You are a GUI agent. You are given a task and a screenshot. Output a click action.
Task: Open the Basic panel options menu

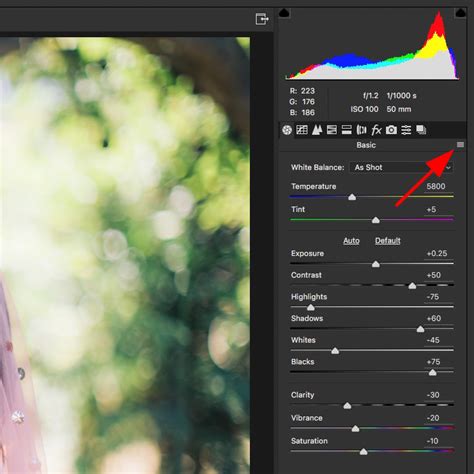pos(460,145)
